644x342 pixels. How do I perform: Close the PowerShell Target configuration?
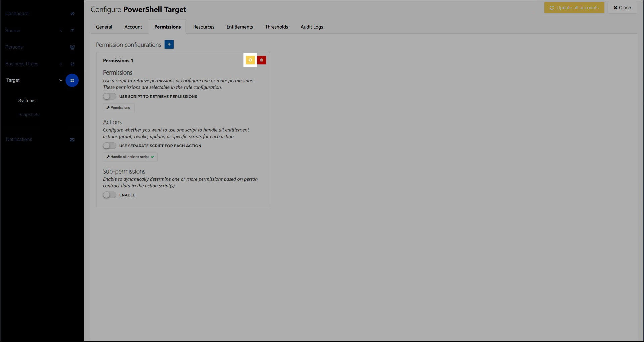click(x=622, y=8)
